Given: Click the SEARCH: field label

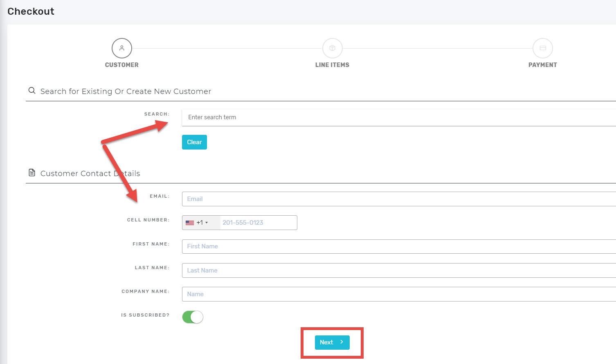Looking at the screenshot, I should 157,114.
